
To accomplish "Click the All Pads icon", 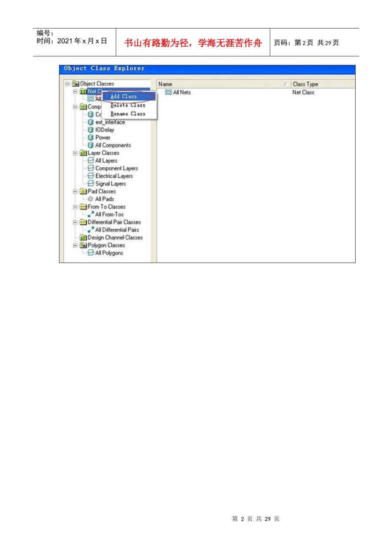I will click(90, 199).
